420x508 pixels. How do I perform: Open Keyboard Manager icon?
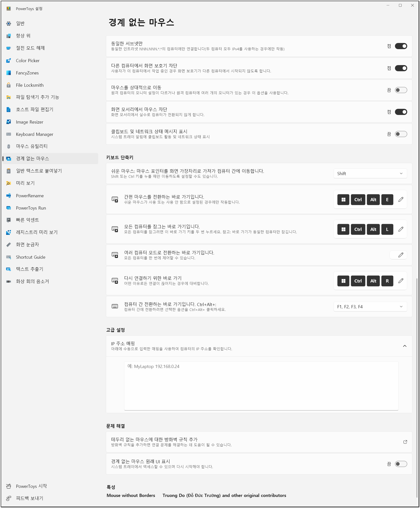click(x=9, y=134)
